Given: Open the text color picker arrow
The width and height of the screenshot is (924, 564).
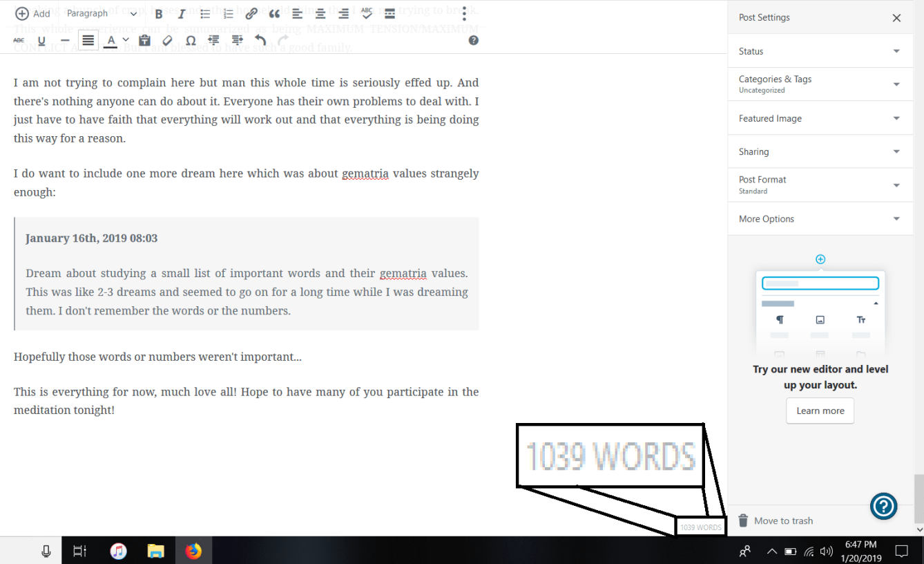Looking at the screenshot, I should 126,41.
